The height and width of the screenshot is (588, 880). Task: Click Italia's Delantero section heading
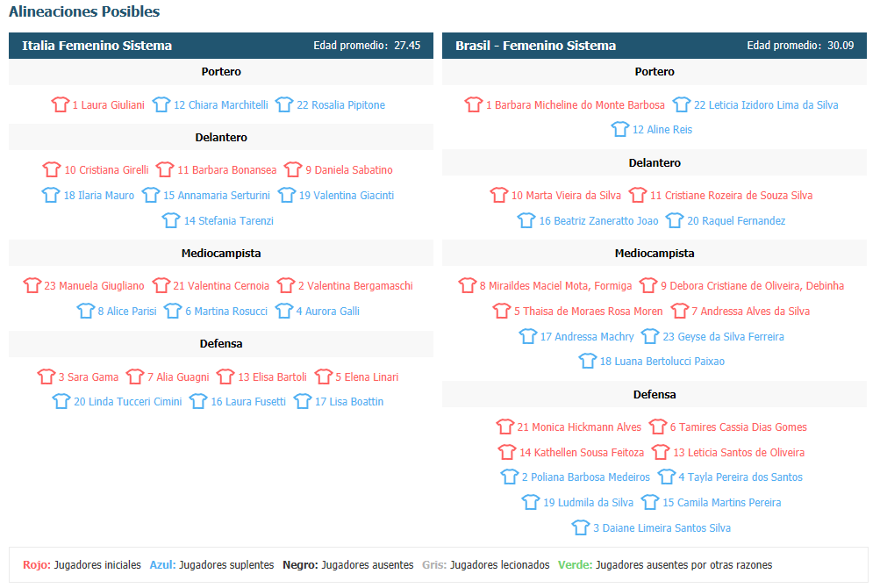pos(221,137)
